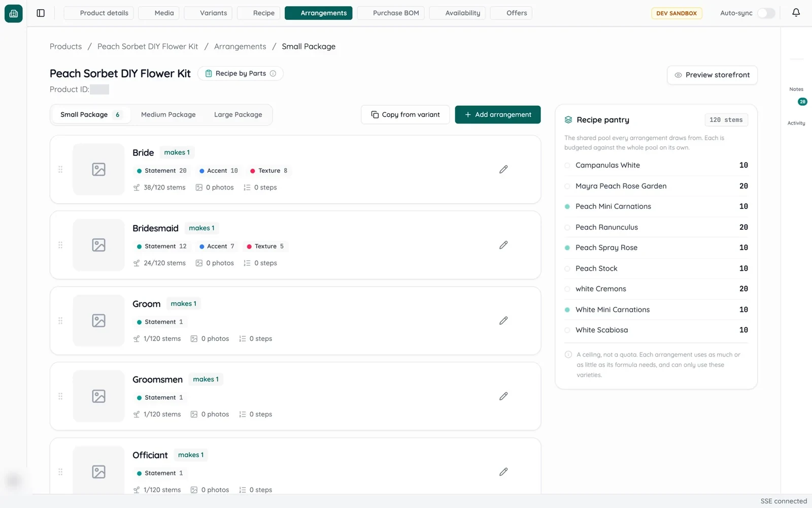Select Mayra Peach Rose Garden row
The width and height of the screenshot is (812, 508).
click(x=656, y=186)
